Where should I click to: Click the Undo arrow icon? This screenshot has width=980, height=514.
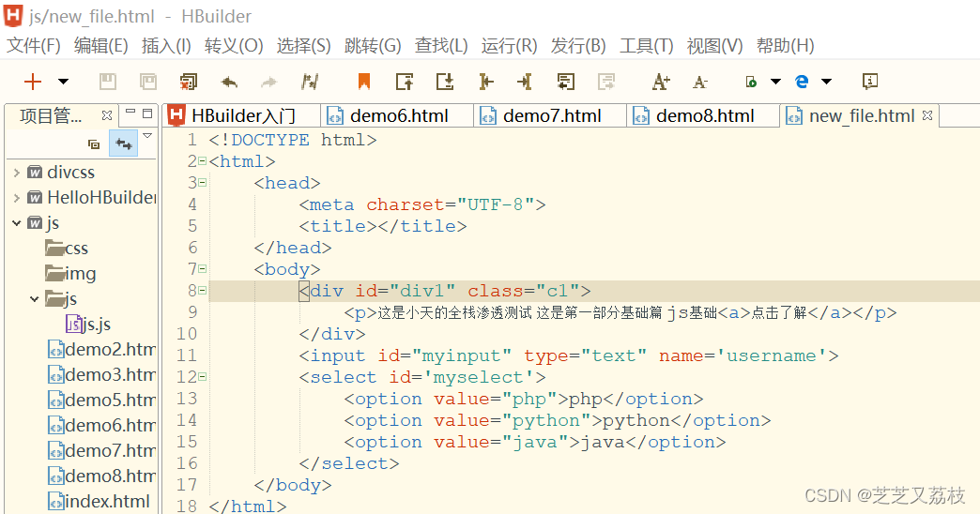(229, 82)
